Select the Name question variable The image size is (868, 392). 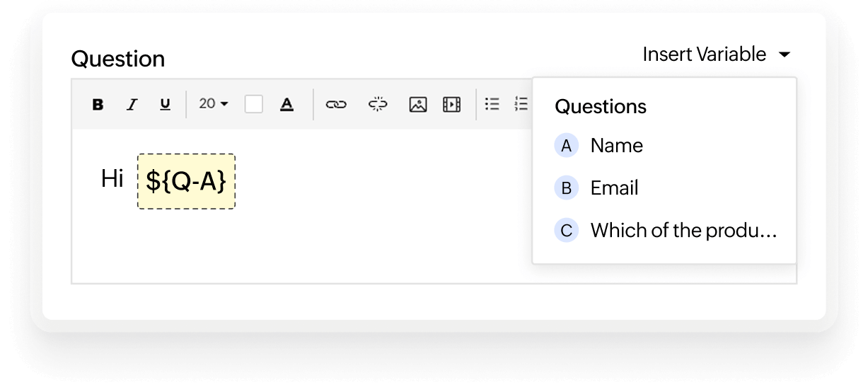click(616, 146)
